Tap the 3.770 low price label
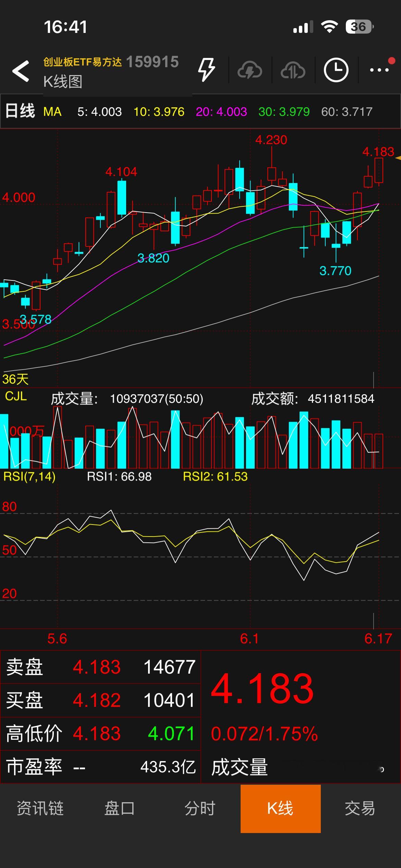The height and width of the screenshot is (868, 401). point(335,271)
